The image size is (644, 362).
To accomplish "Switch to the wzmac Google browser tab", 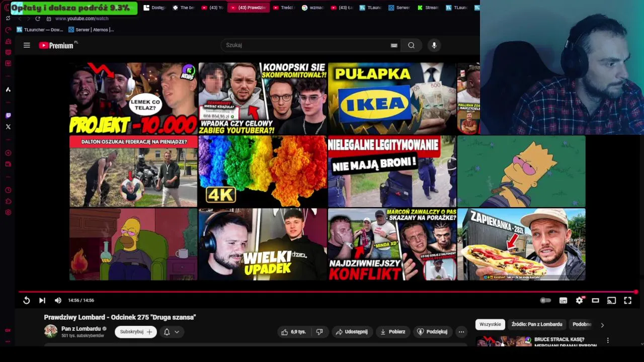I will pyautogui.click(x=313, y=8).
